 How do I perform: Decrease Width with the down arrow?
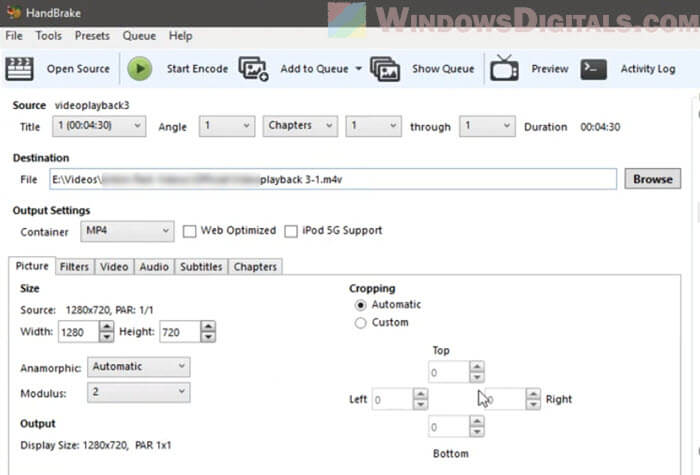click(x=106, y=337)
